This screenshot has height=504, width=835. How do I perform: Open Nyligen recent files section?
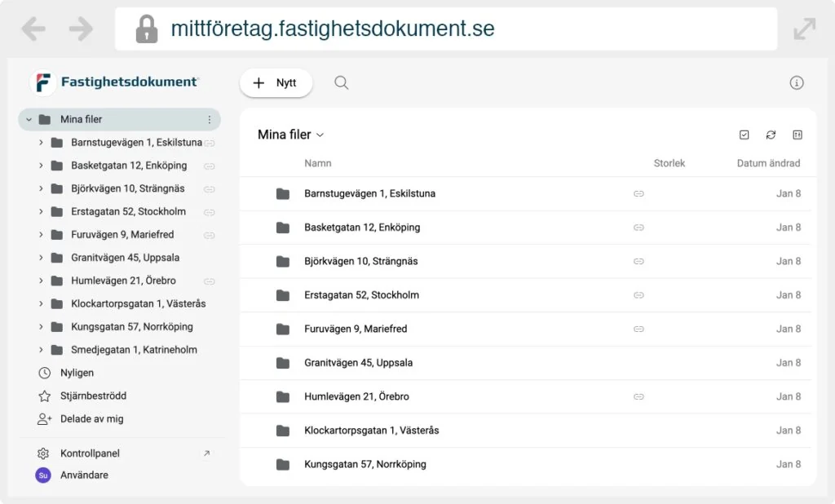coord(77,373)
